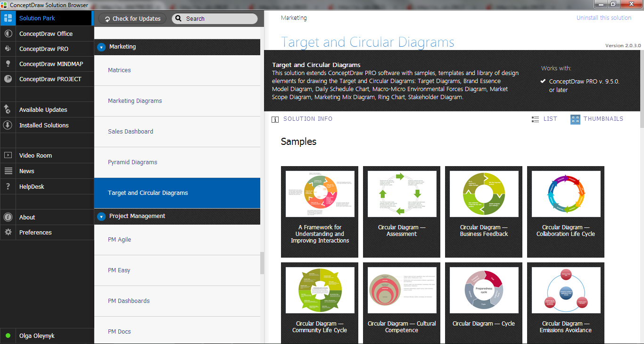
Task: Click the HelpDesk question mark icon
Action: (x=8, y=186)
